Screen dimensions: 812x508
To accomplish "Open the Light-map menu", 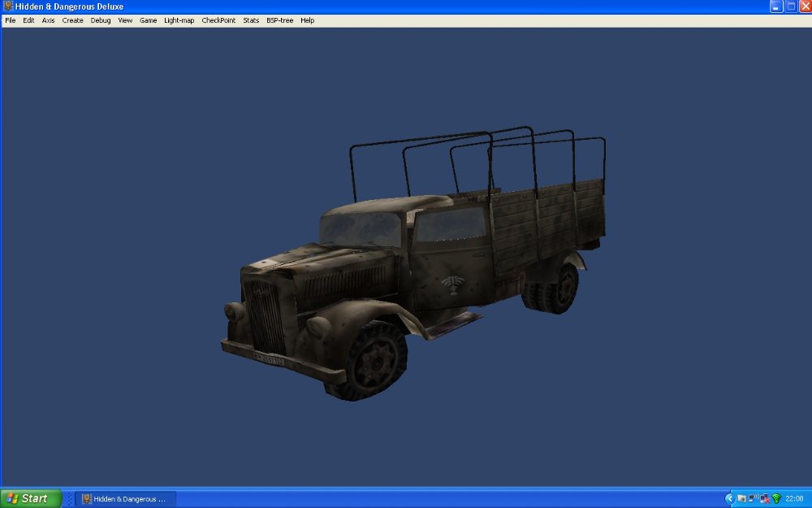I will (x=178, y=20).
